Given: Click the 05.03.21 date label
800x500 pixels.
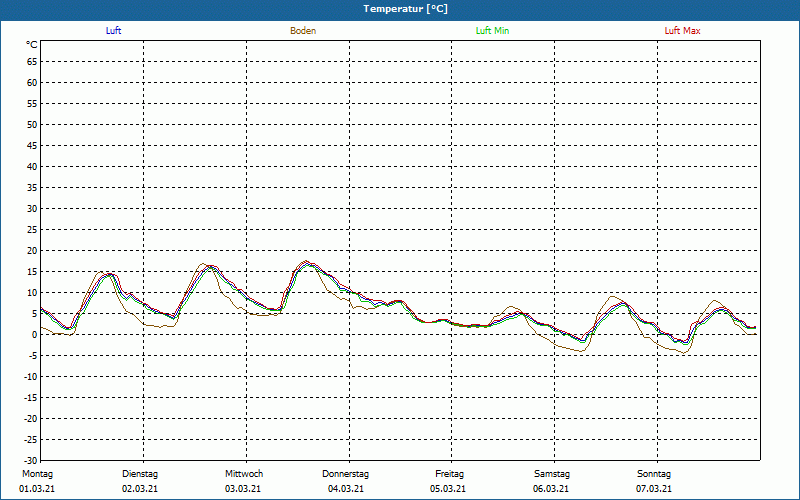Looking at the screenshot, I should coord(447,489).
